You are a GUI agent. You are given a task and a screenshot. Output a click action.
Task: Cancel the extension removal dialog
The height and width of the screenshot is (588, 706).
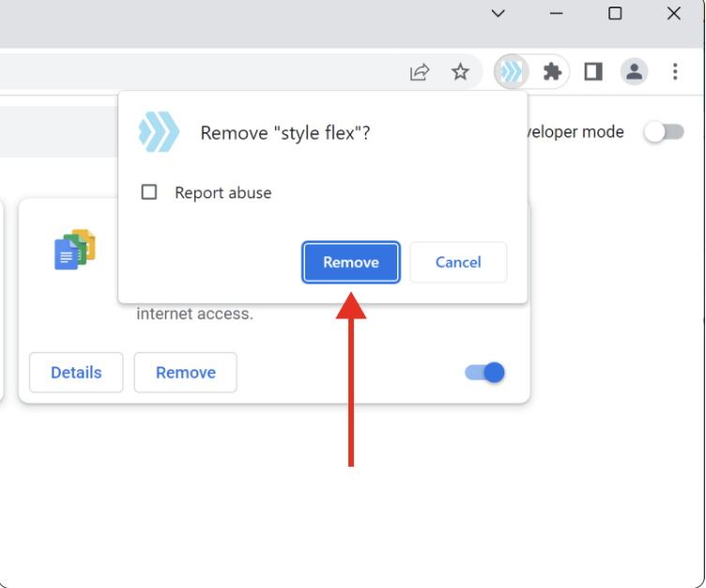pos(458,262)
